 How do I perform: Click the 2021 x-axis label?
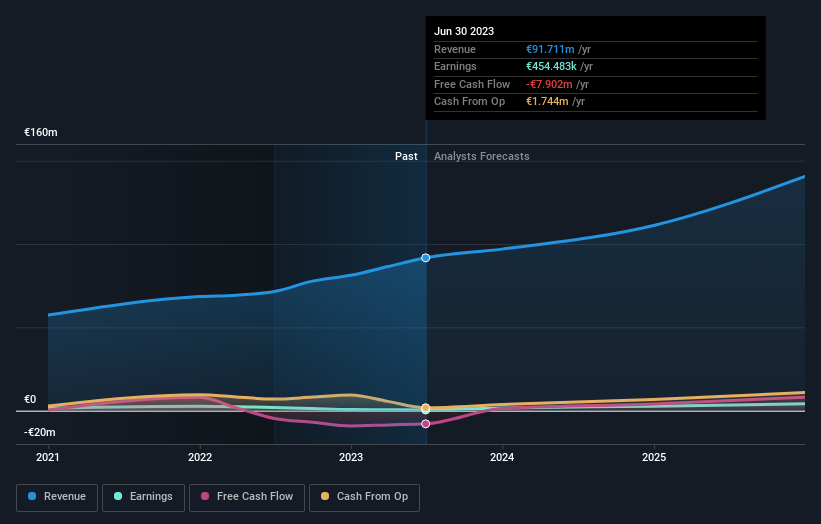point(48,457)
